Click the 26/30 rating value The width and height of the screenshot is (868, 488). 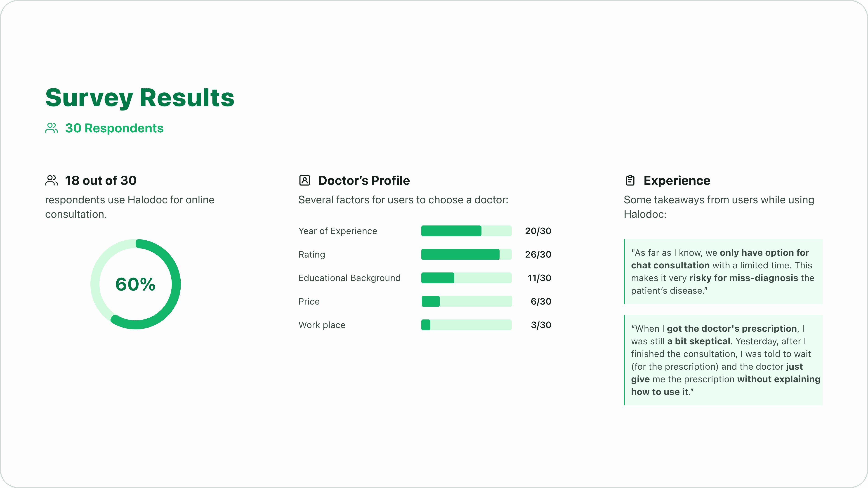point(538,254)
